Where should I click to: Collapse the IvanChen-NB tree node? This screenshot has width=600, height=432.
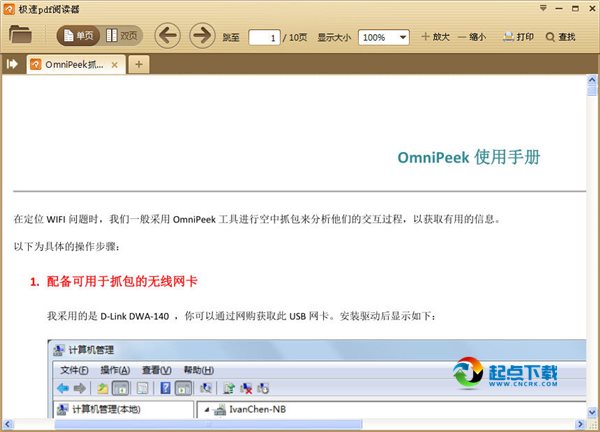click(207, 410)
